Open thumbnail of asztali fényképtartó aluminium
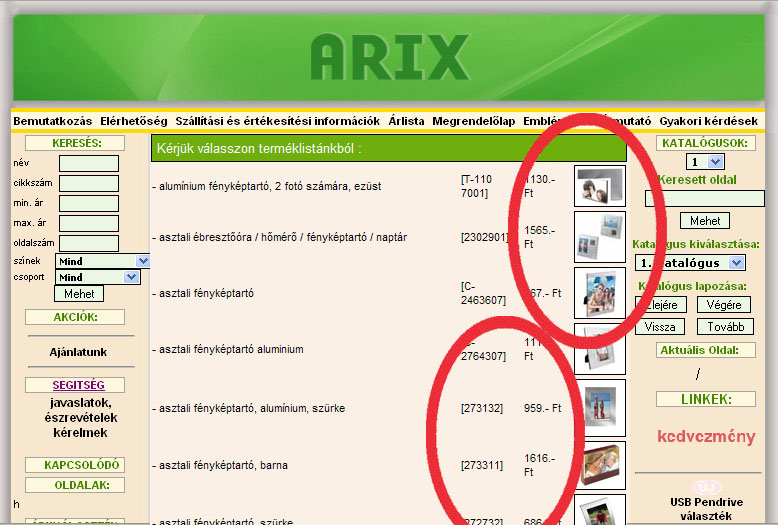 click(599, 349)
